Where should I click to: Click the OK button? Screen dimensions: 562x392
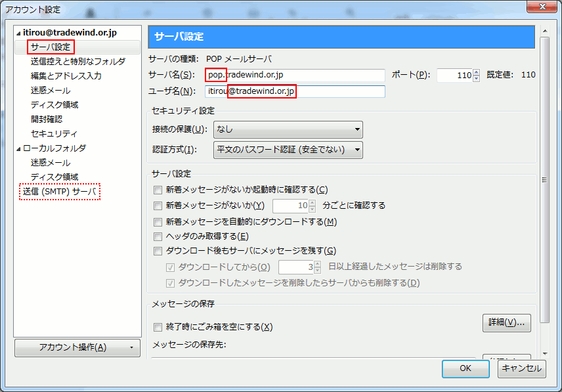tap(465, 368)
